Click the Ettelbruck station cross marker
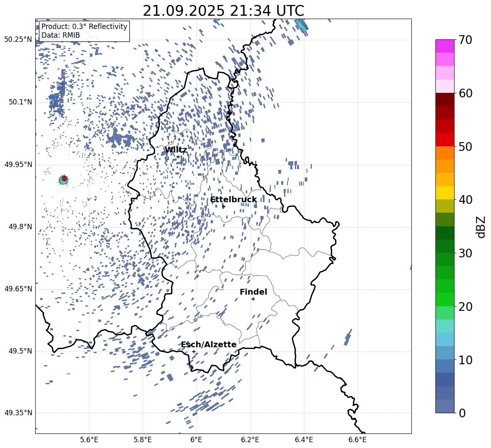Viewport: 491px width, 448px height. click(x=224, y=206)
